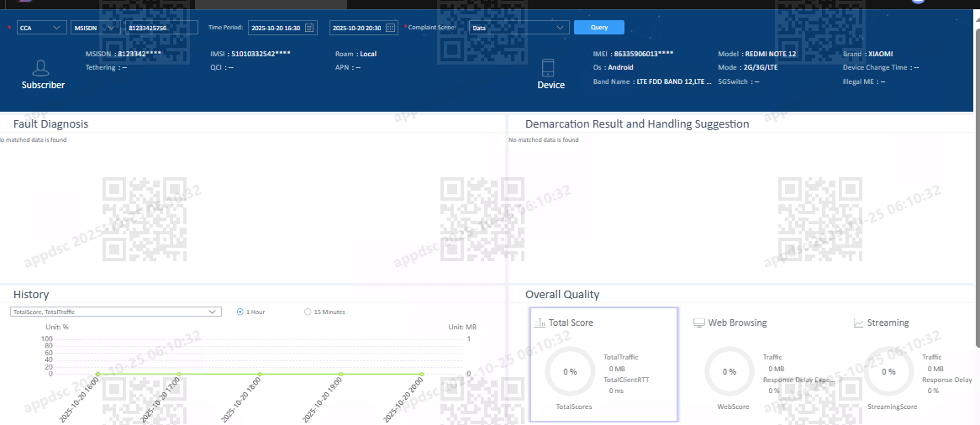Click the Web Browsing monitor icon

(x=699, y=323)
